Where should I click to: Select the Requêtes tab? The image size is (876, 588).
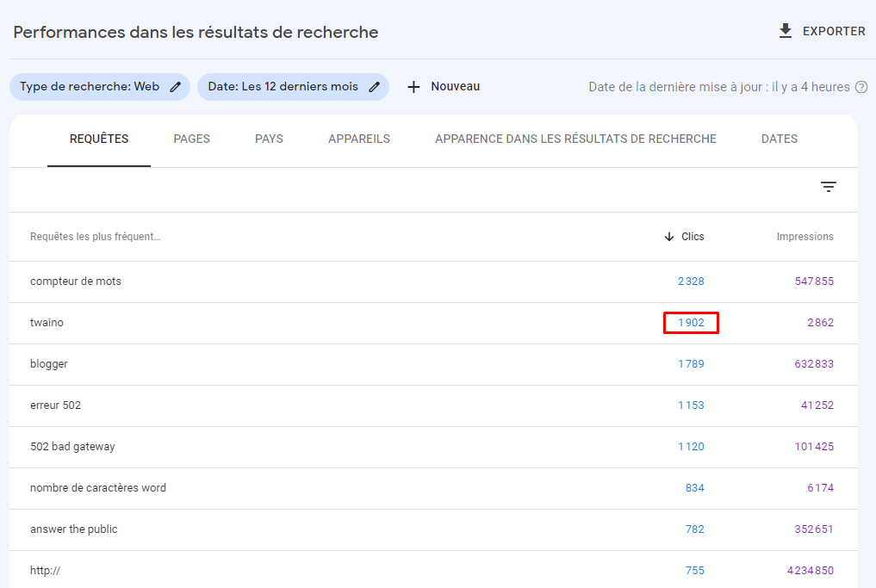click(99, 139)
